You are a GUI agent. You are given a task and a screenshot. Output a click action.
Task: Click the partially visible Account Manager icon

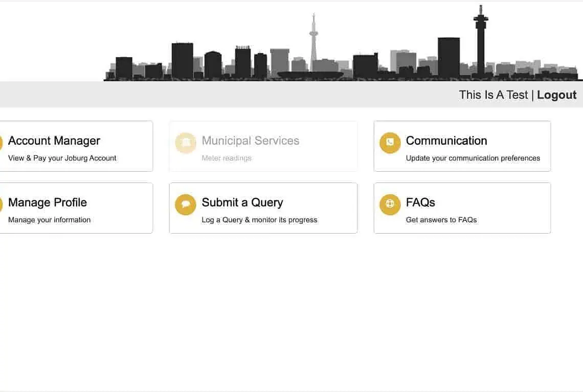tap(1, 143)
